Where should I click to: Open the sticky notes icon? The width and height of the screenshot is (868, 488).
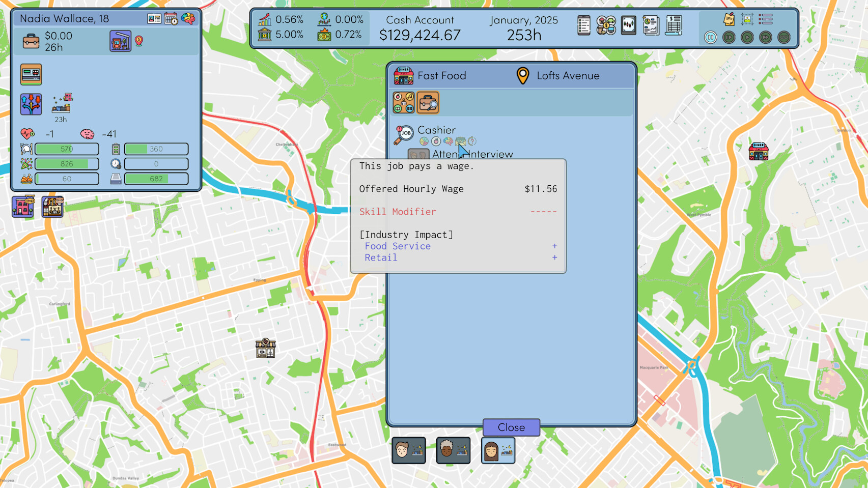[x=729, y=19]
